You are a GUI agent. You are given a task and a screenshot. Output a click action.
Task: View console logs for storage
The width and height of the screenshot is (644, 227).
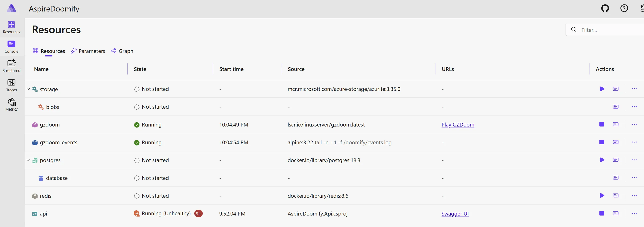[x=616, y=89]
